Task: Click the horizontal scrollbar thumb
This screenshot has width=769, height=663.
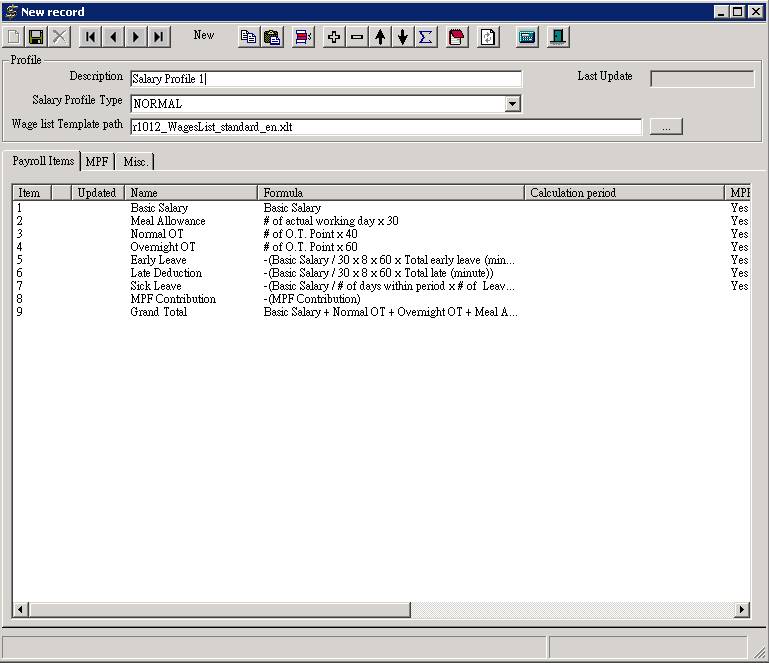Action: pyautogui.click(x=219, y=610)
